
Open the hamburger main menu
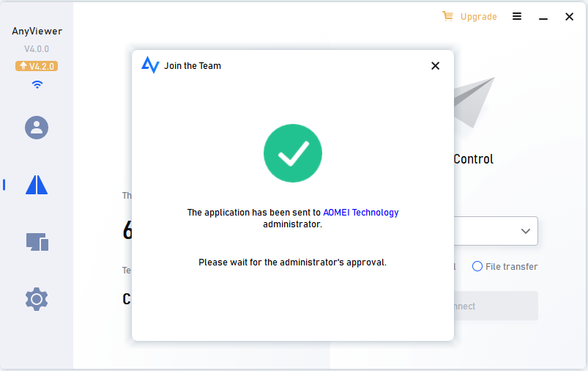point(517,16)
